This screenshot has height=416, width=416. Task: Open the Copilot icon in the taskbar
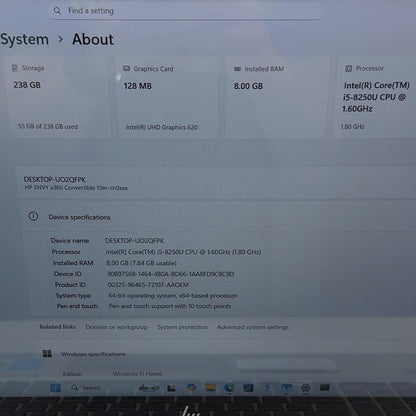point(191,387)
